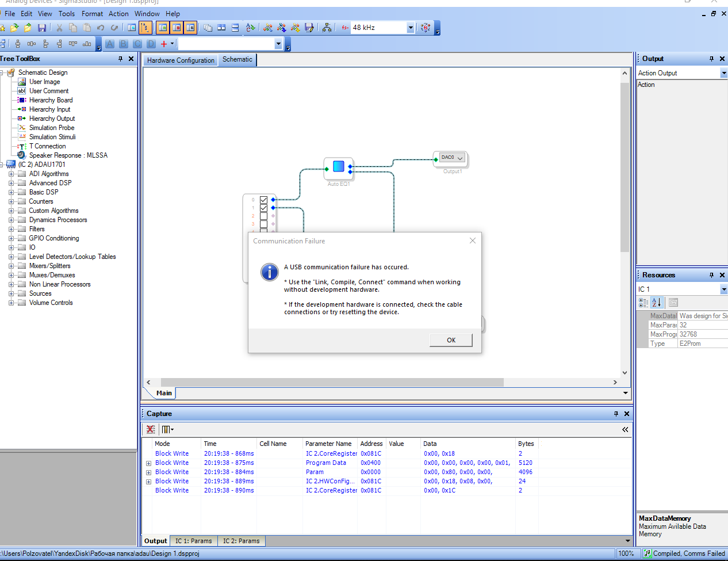Toggle the highlighted tree toolbox view icon
Image resolution: width=728 pixels, height=561 pixels.
click(145, 28)
